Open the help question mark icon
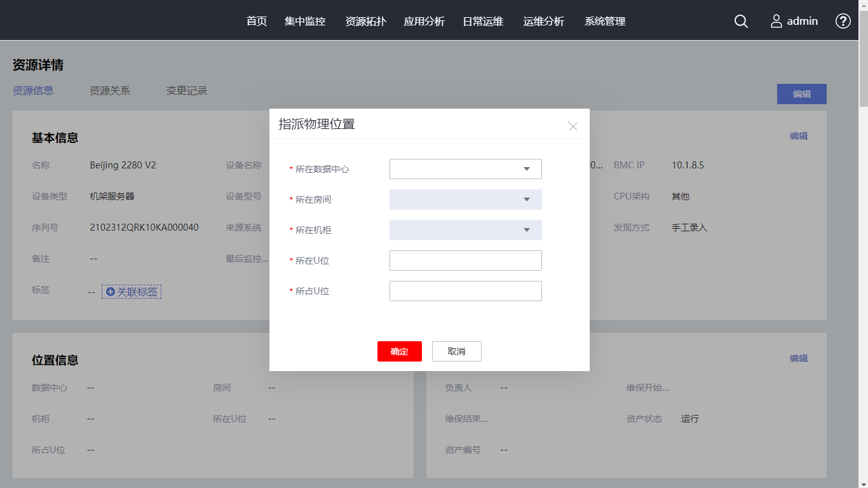The width and height of the screenshot is (868, 488). 843,21
